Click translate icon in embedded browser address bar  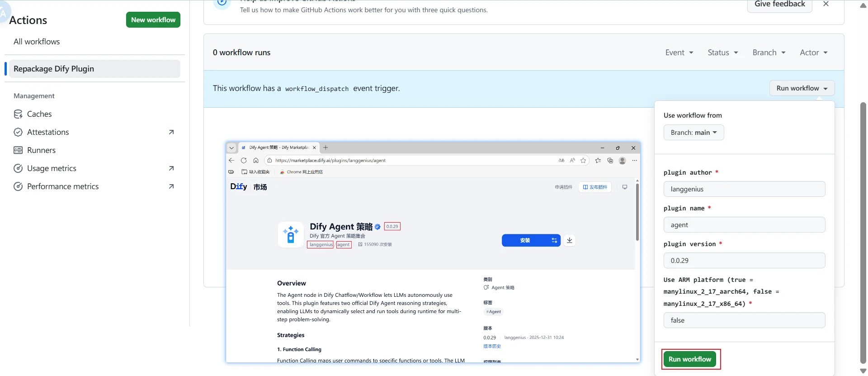pos(561,160)
